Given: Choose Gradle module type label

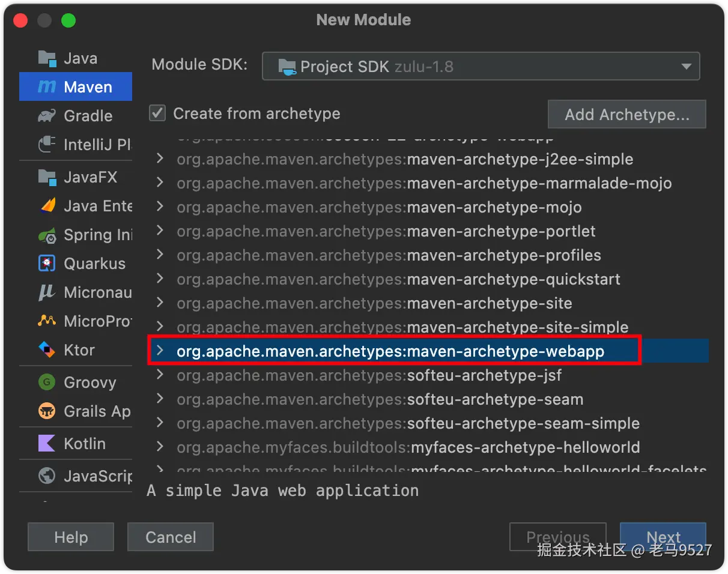Looking at the screenshot, I should (88, 116).
